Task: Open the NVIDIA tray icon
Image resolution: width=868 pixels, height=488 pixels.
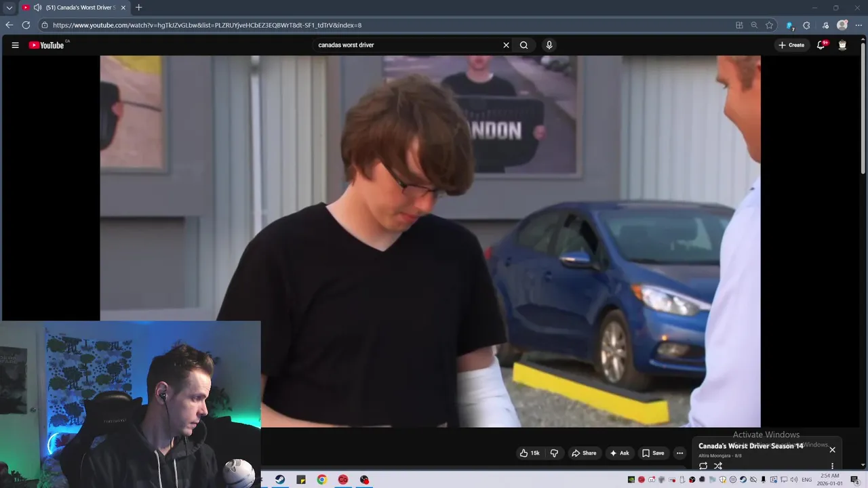Action: tap(631, 480)
